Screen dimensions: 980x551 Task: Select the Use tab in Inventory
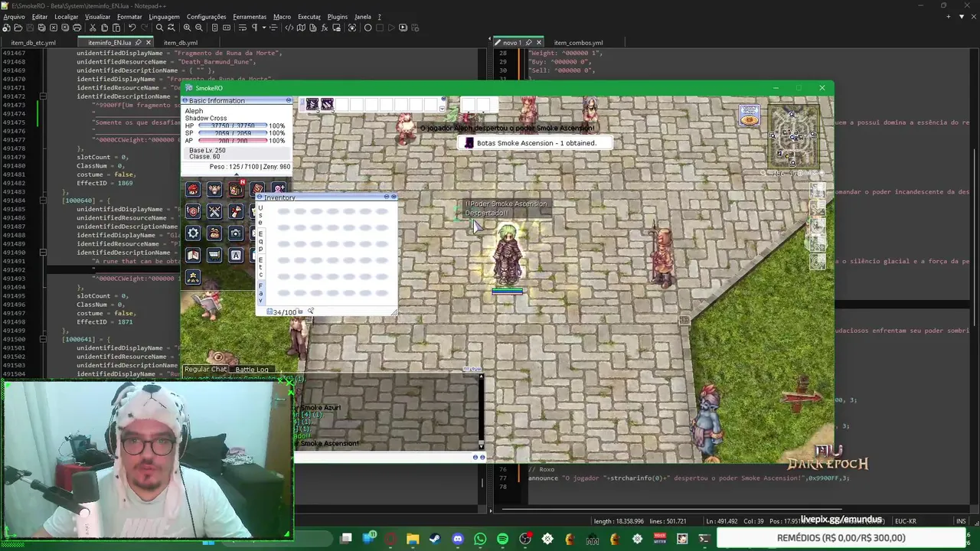pyautogui.click(x=260, y=215)
